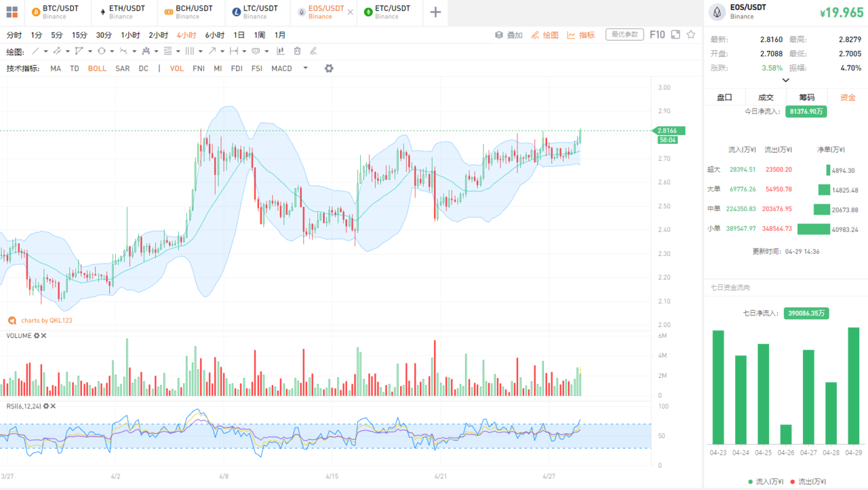Toggle the MA indicator
This screenshot has height=490, width=868.
point(56,69)
